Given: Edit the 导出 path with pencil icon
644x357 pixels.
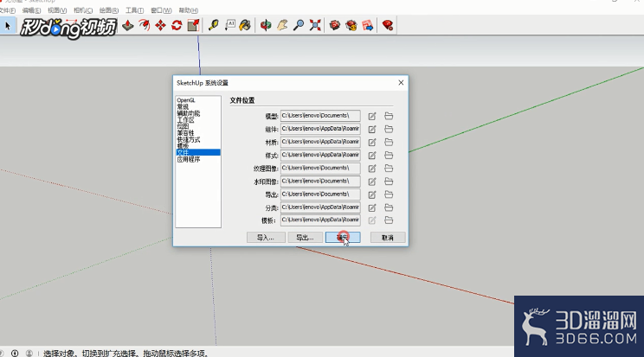Looking at the screenshot, I should coord(372,194).
